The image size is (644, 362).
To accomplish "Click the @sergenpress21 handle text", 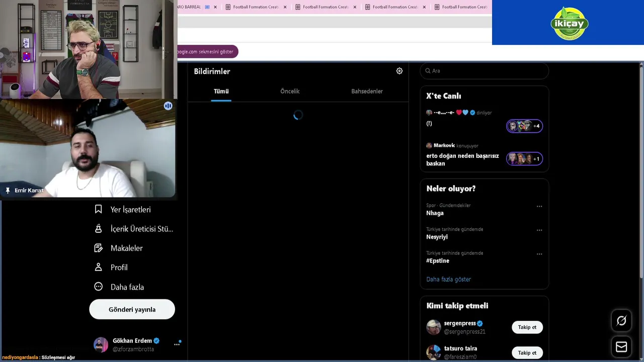I will (x=464, y=332).
